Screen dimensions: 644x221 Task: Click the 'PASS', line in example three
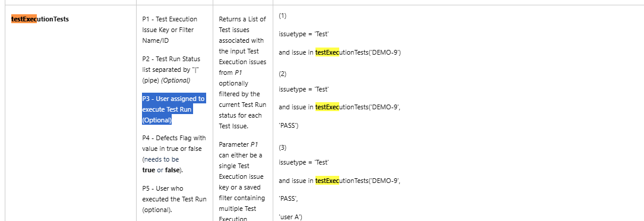click(x=288, y=199)
